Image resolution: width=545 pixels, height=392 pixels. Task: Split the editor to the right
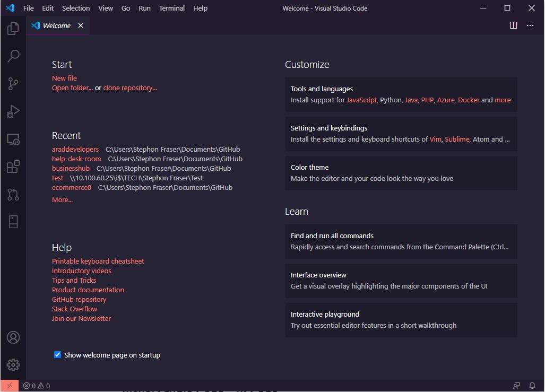click(x=513, y=25)
